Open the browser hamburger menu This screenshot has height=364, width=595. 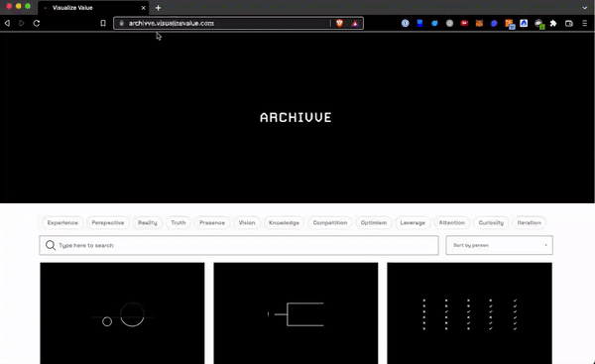tap(585, 23)
